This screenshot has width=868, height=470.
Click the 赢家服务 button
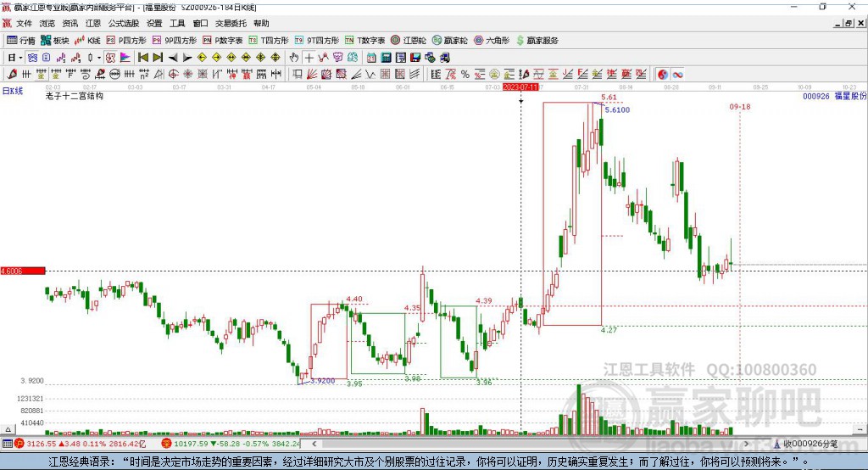tap(537, 41)
